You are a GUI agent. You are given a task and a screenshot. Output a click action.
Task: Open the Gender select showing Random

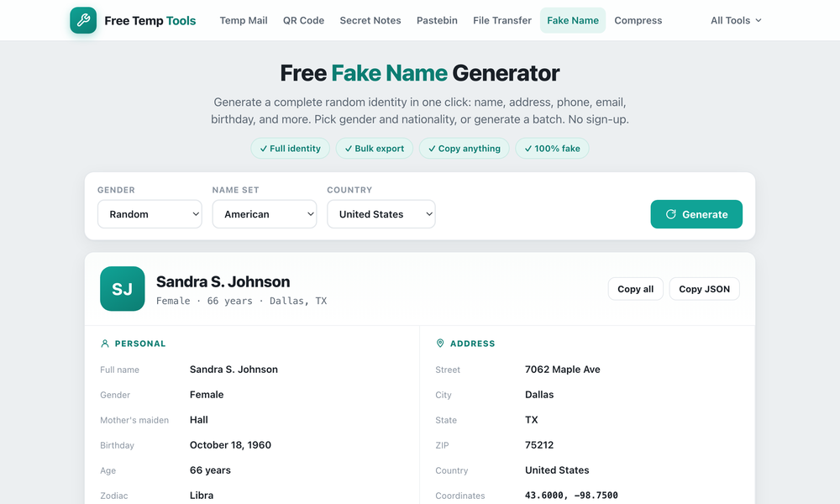pos(150,214)
